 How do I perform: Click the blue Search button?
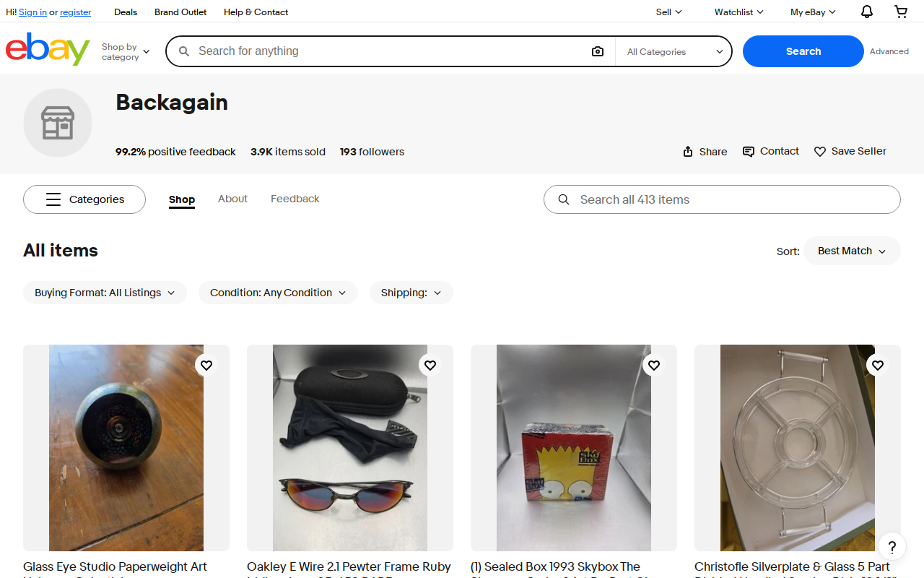(x=803, y=51)
